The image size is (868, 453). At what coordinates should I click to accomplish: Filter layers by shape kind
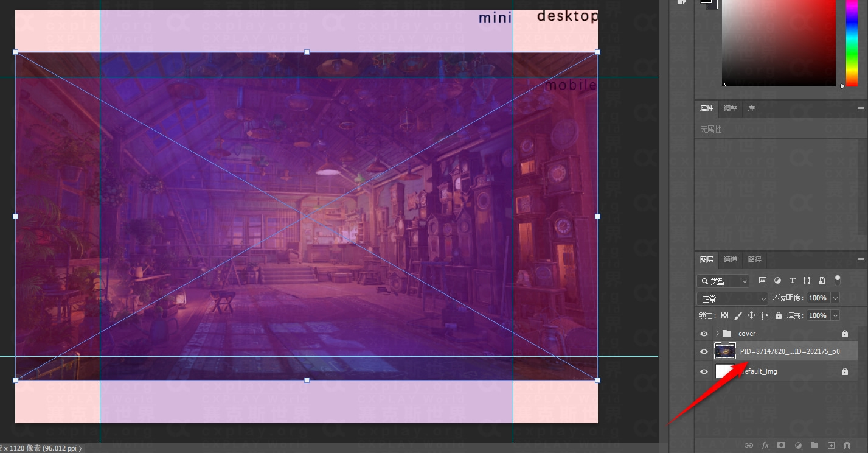pos(807,281)
